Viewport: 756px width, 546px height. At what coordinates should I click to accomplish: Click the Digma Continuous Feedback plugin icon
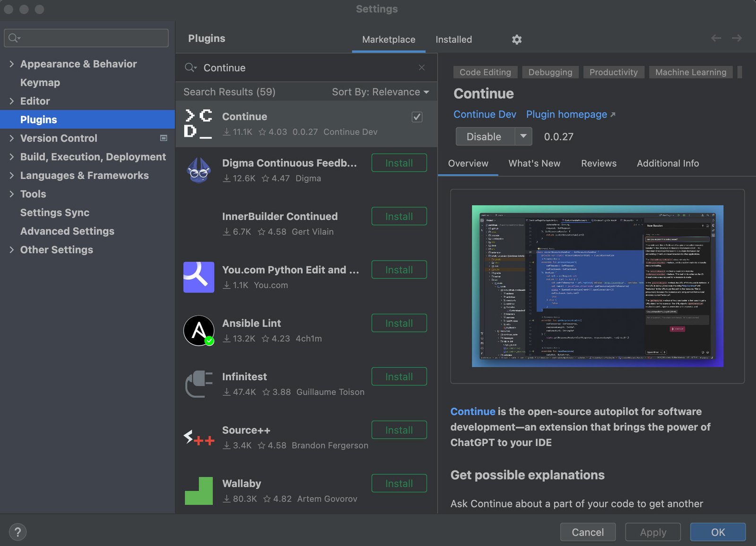(x=198, y=170)
